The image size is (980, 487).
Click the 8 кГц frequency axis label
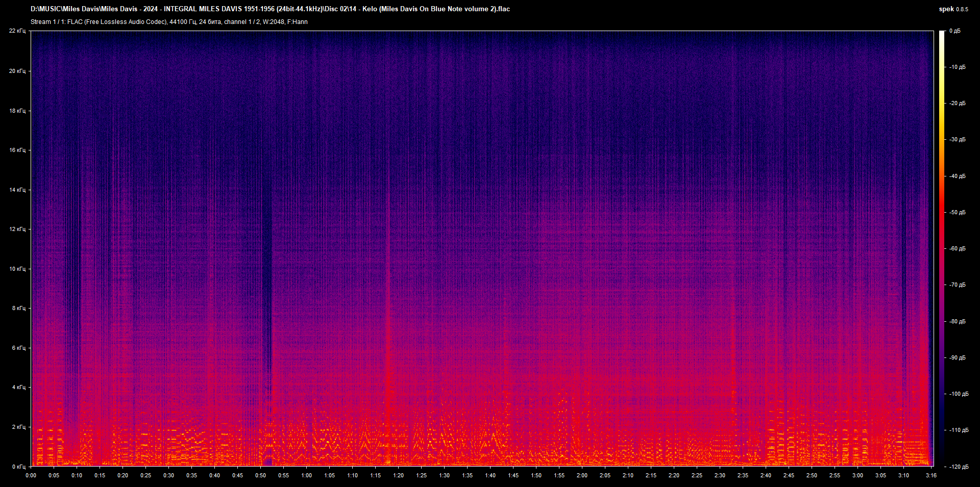tap(18, 308)
